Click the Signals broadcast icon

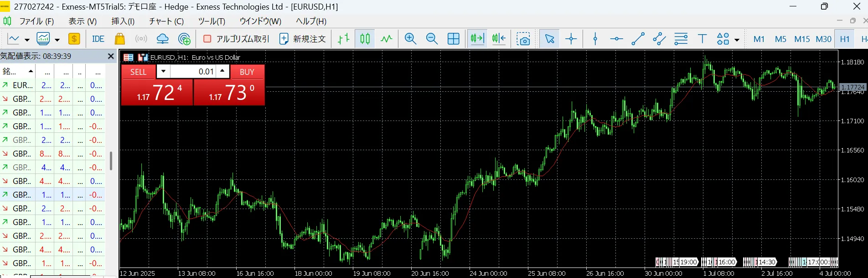pyautogui.click(x=141, y=39)
